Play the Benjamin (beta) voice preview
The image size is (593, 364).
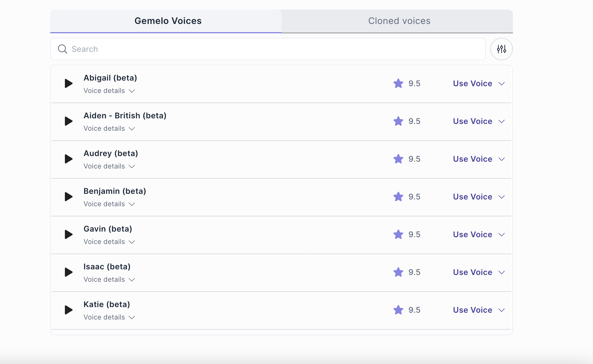[x=69, y=197]
